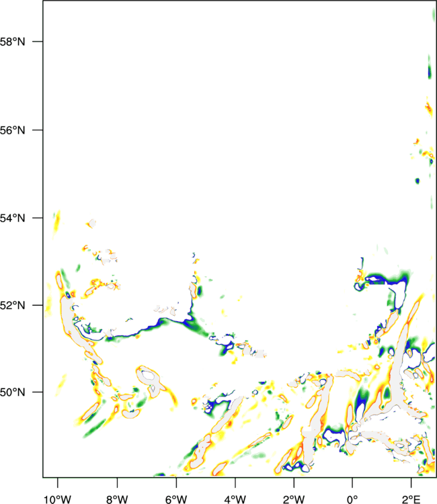Click the 2°E longitude axis label
This screenshot has height=504, width=437.
click(x=411, y=499)
